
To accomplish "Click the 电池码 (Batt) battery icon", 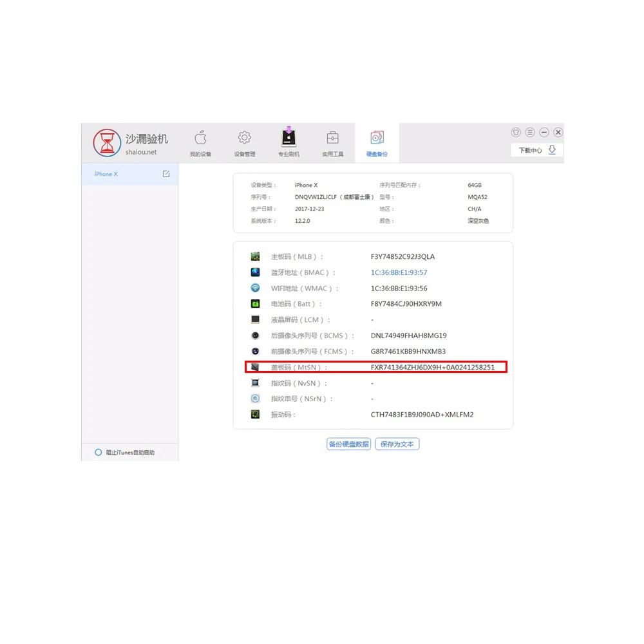I will point(256,303).
